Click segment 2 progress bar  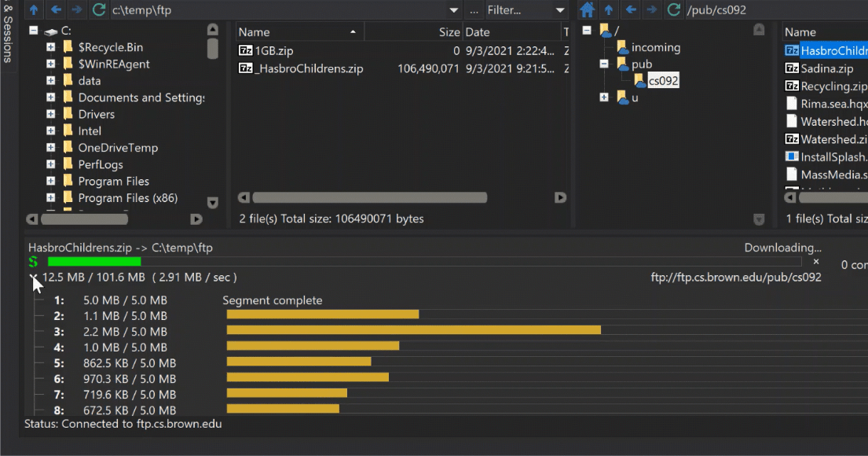pyautogui.click(x=323, y=314)
